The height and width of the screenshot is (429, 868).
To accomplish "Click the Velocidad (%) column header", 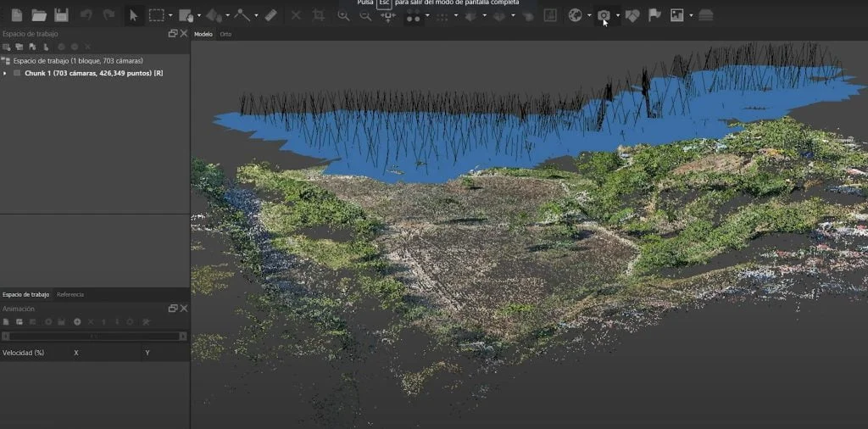I will [24, 353].
